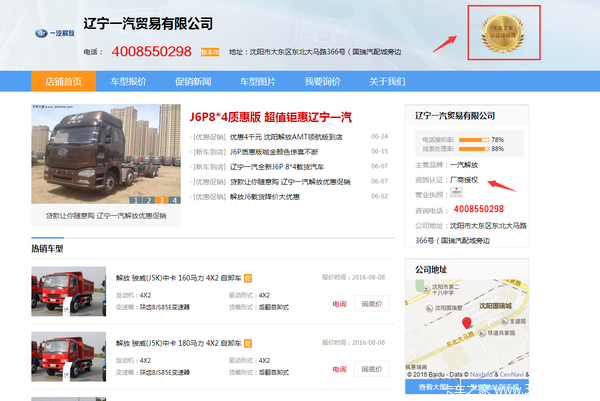Open news J6P质惠版咖金颜色惊喜不断

[x=274, y=152]
